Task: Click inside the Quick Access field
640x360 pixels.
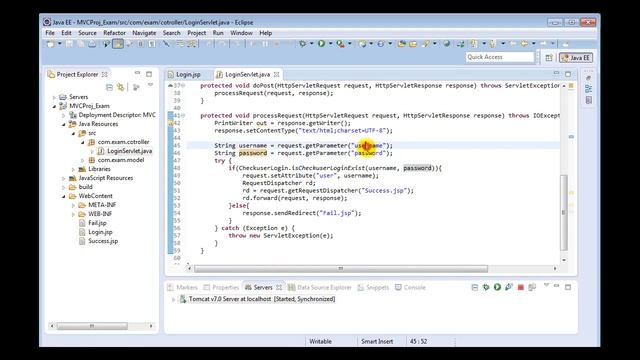Action: coord(500,57)
